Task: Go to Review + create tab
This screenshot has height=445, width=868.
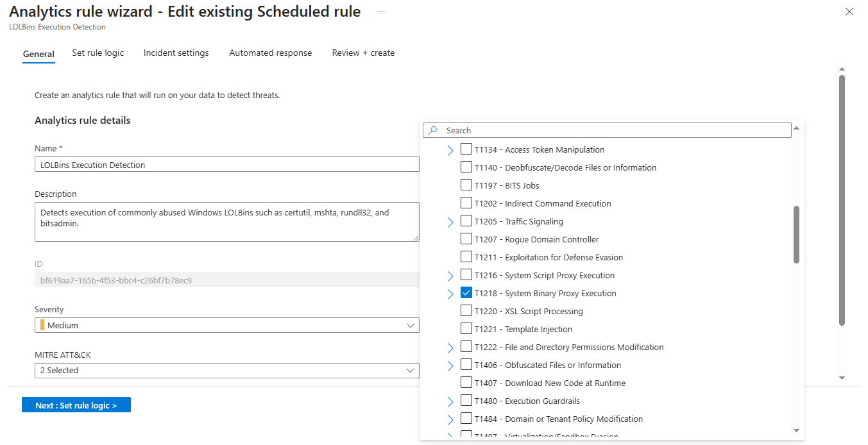Action: coord(363,53)
